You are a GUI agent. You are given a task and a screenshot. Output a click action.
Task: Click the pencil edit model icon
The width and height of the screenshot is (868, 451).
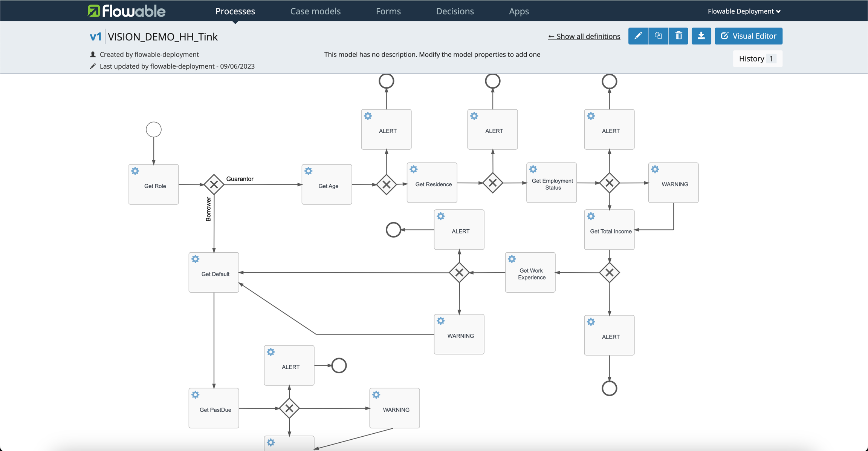pos(638,36)
